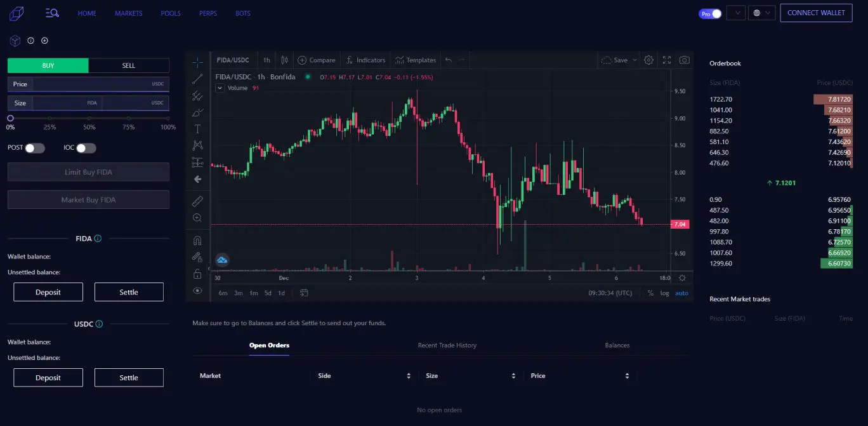Open the market search icon in header
868x426 pixels.
[x=52, y=13]
